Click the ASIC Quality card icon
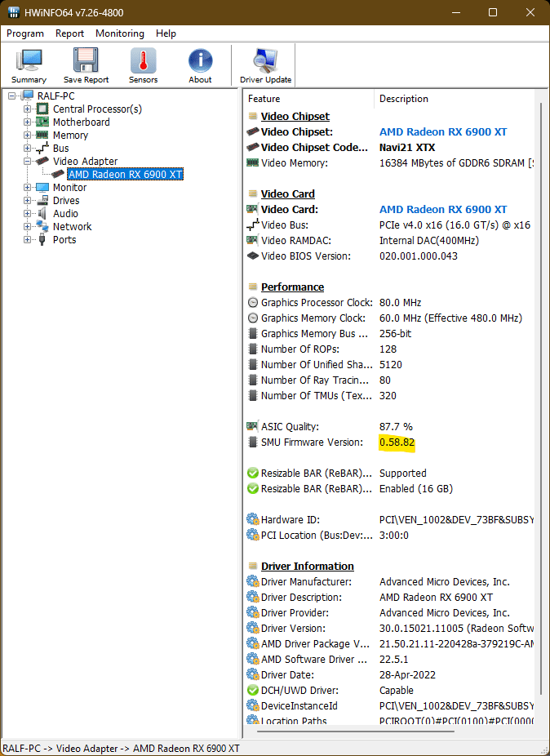This screenshot has height=756, width=550. (253, 426)
